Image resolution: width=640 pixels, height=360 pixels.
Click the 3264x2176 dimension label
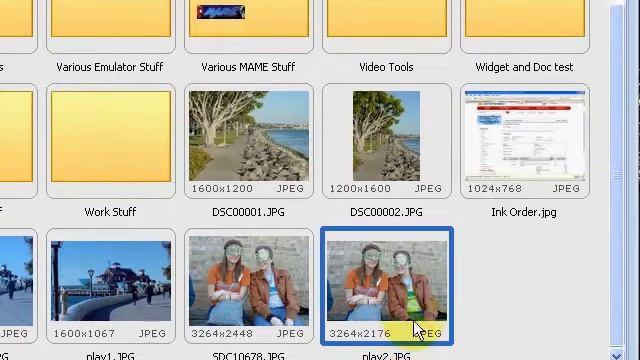[x=360, y=334]
